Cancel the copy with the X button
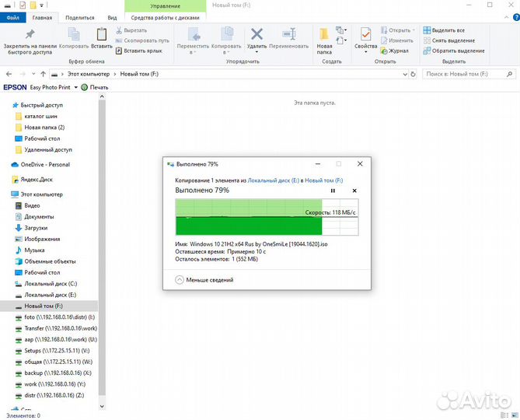This screenshot has height=420, width=520. coord(354,191)
